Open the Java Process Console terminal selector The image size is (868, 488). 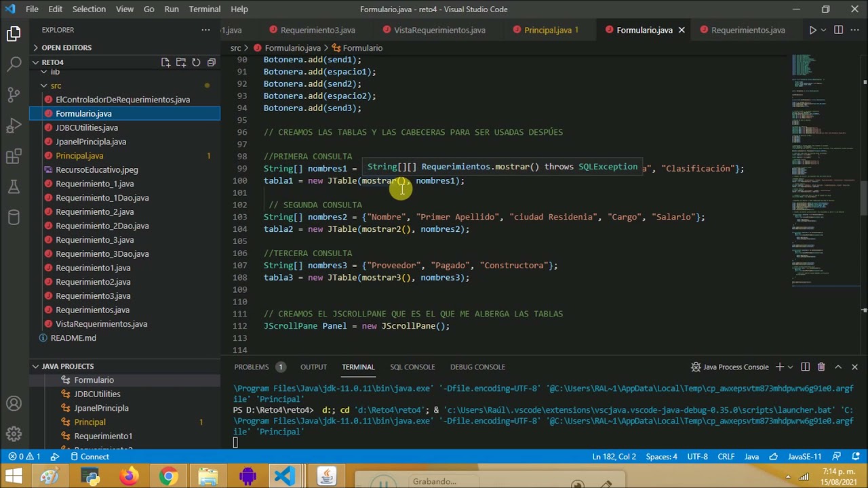tap(730, 367)
